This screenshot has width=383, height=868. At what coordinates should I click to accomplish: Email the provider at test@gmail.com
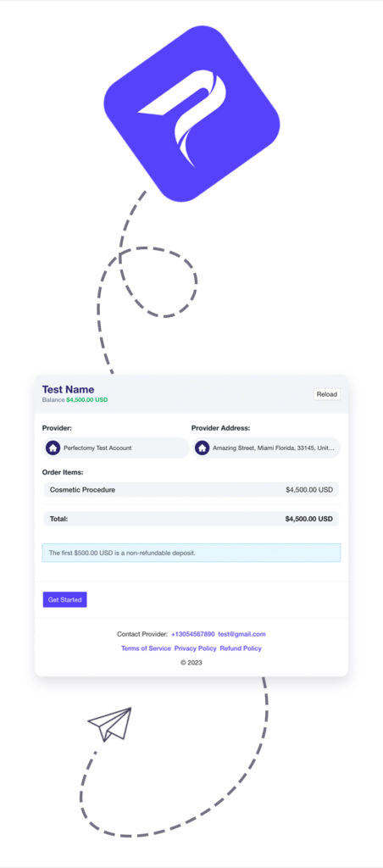241,634
